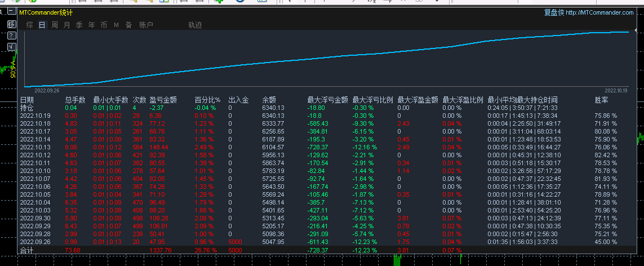The image size is (644, 266).
Task: Click the 移 move panel button
Action: pos(12,24)
